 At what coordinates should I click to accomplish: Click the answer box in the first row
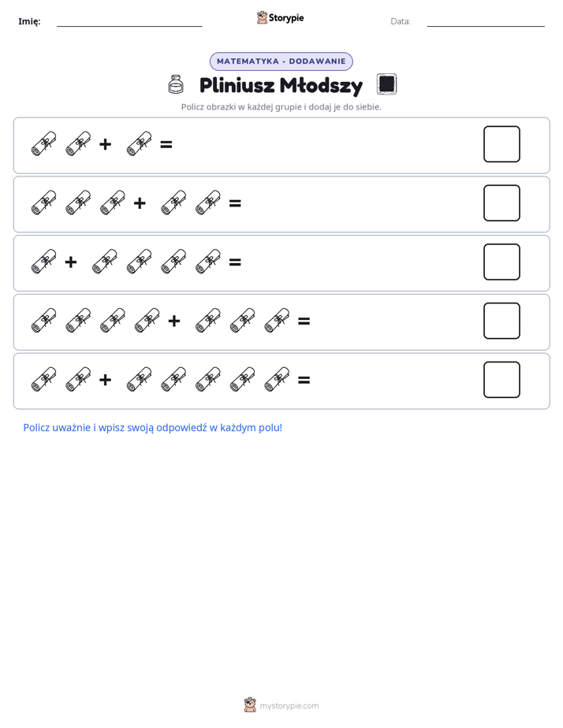pyautogui.click(x=501, y=144)
